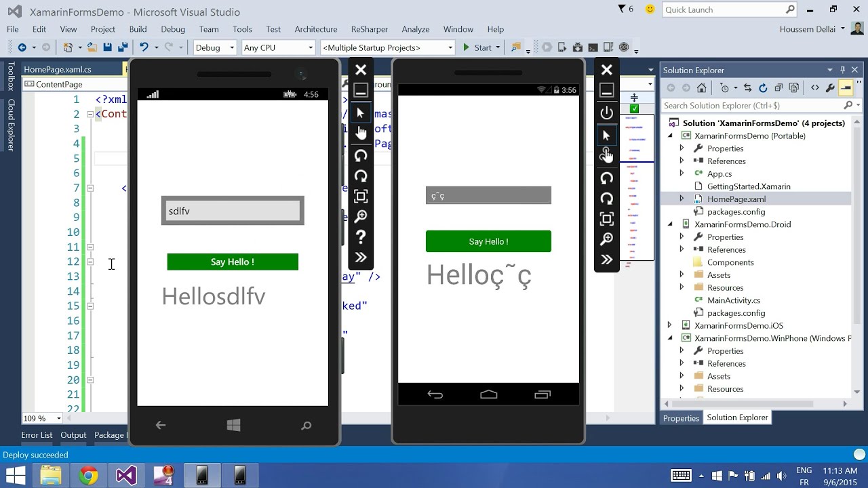This screenshot has width=868, height=488.
Task: Rotate Android emulator right
Action: (607, 199)
